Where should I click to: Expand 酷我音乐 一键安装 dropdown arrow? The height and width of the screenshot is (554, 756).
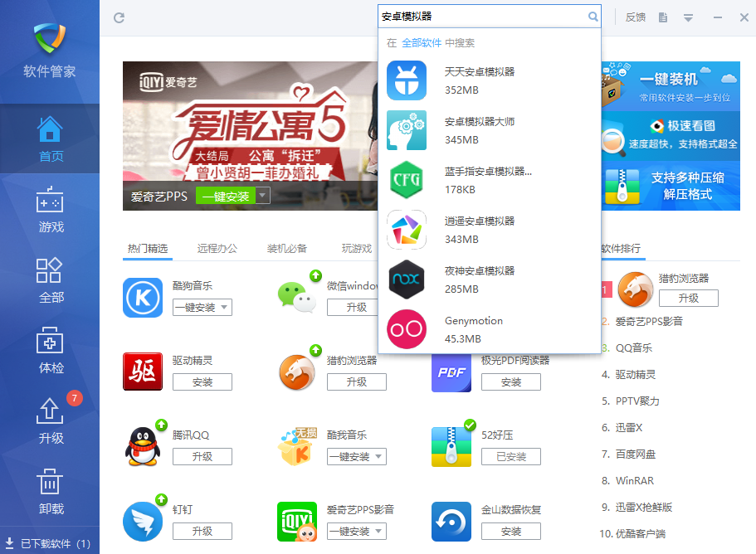[378, 457]
